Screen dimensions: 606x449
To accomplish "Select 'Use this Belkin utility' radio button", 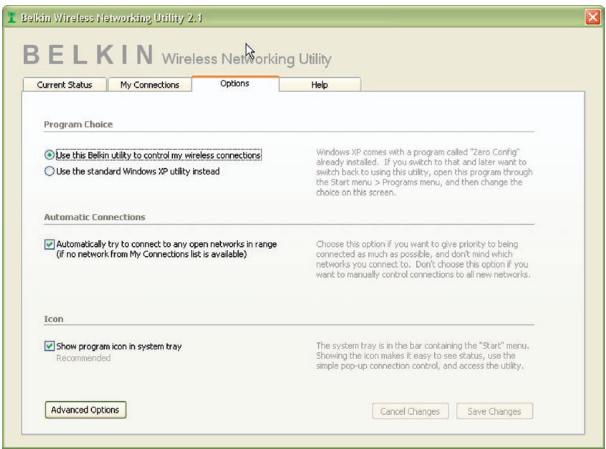I will point(49,155).
